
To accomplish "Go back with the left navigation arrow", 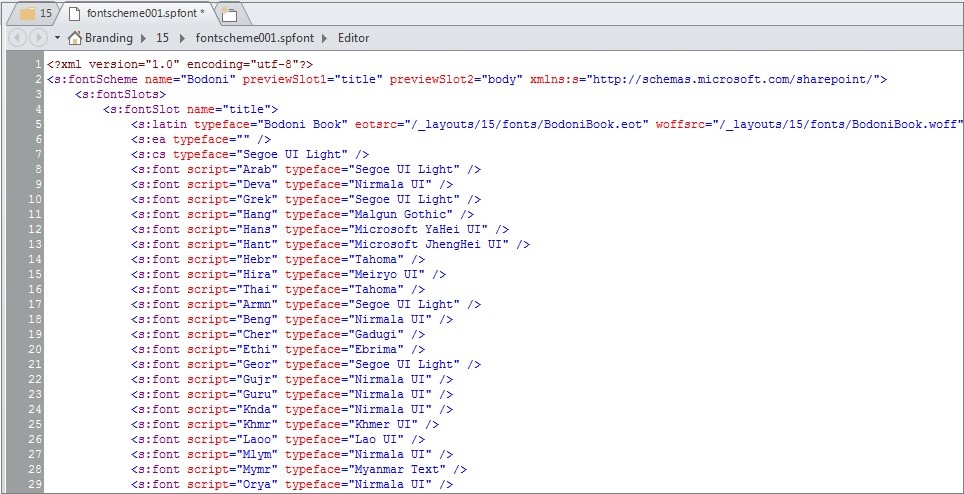I will click(x=18, y=38).
